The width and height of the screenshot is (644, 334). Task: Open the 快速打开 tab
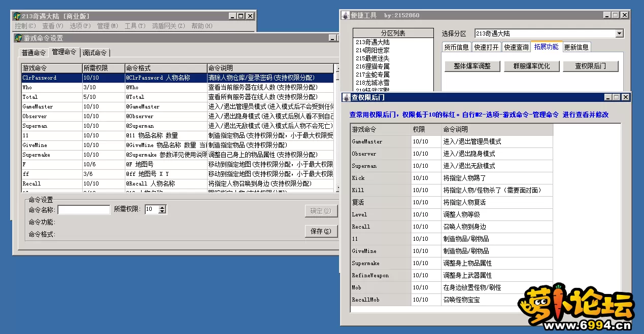coord(486,47)
